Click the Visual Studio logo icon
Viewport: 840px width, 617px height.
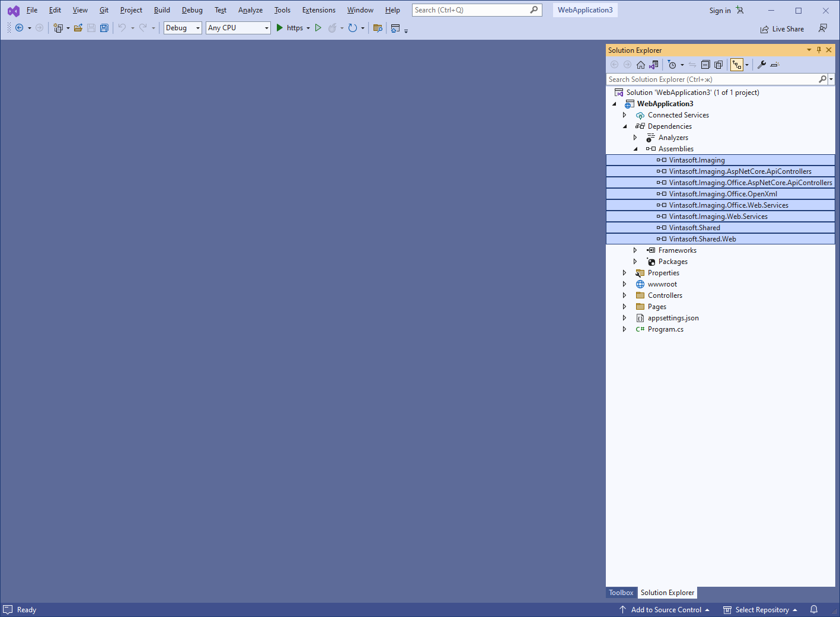[x=13, y=11]
